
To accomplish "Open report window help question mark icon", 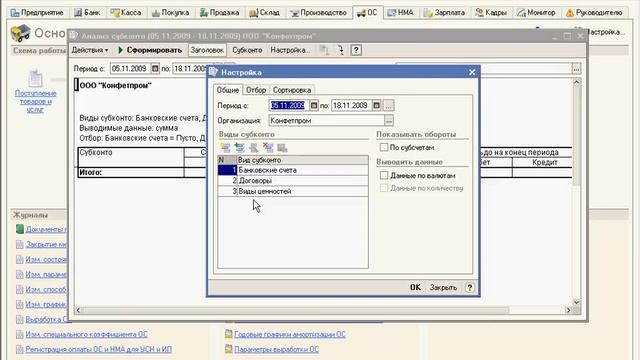I will pyautogui.click(x=356, y=50).
